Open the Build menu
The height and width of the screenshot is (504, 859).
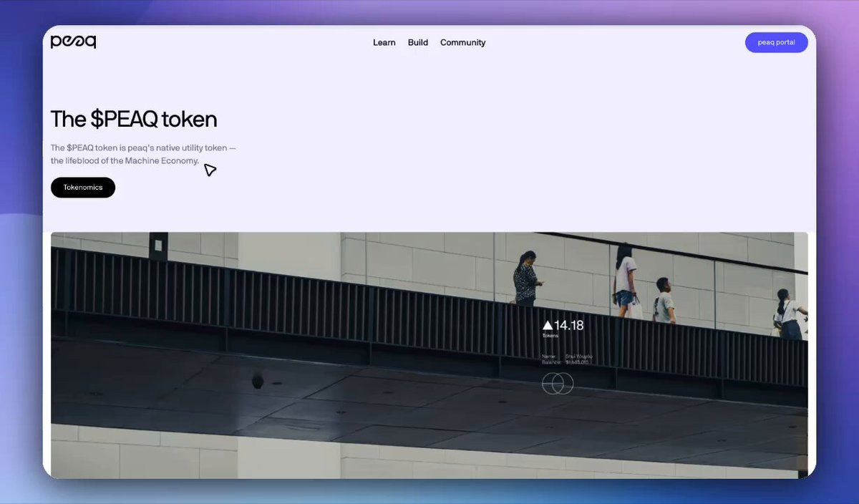pos(418,43)
